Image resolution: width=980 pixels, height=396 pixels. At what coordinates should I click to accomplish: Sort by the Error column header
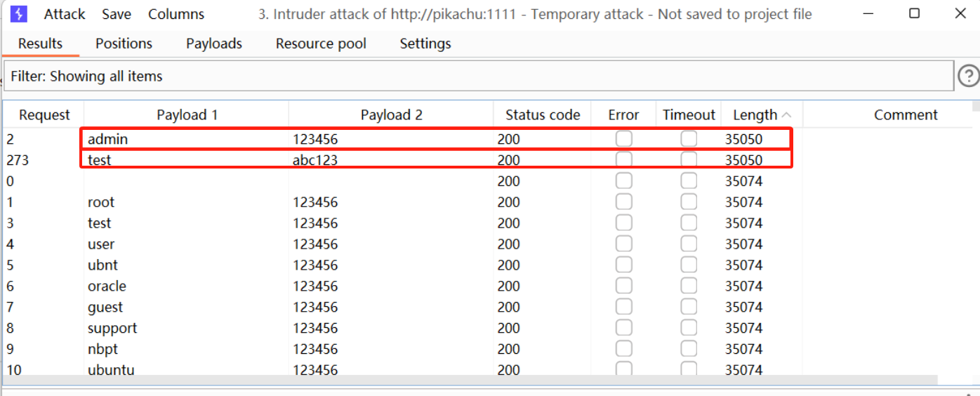click(623, 115)
